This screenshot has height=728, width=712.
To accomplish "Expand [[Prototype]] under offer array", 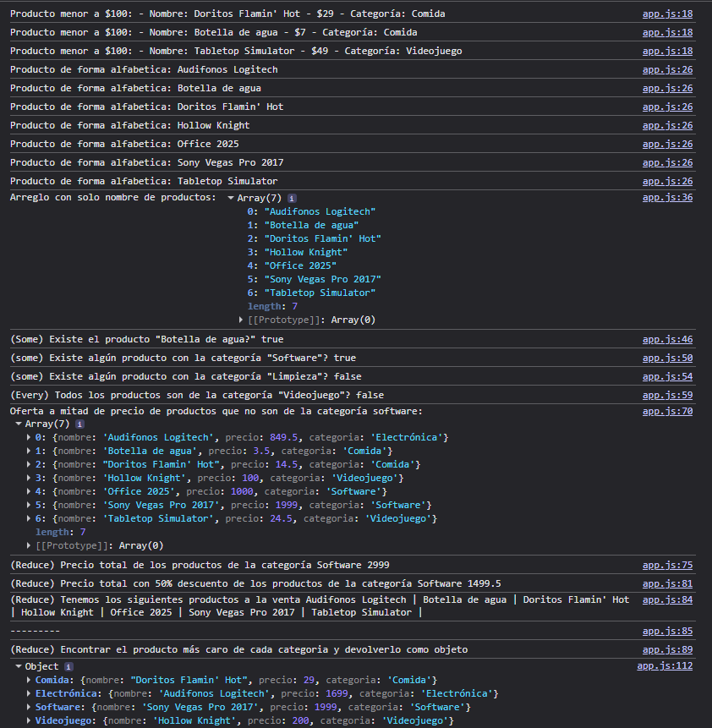I will 29,545.
